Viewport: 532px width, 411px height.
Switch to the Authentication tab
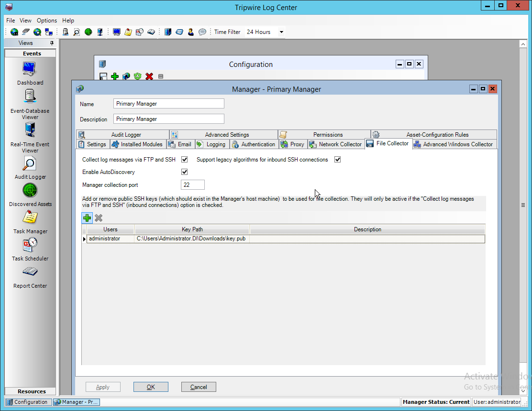click(x=254, y=144)
